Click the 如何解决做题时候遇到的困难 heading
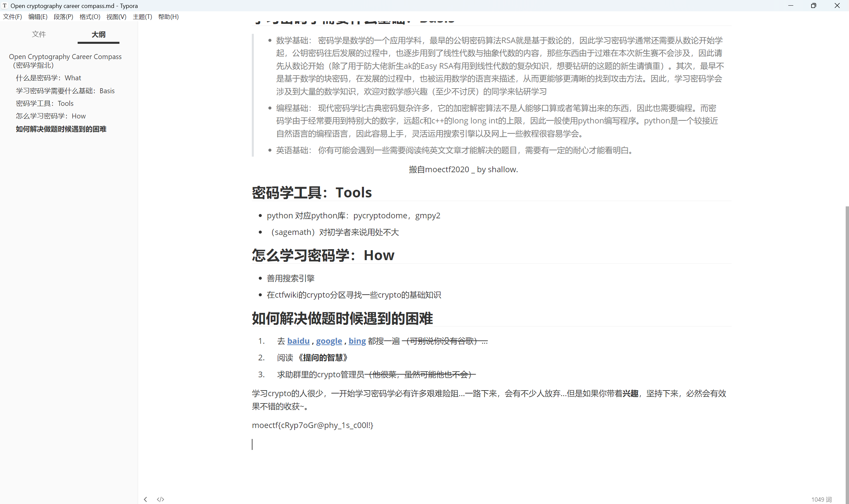Screen dimensions: 849x504 click(x=342, y=318)
